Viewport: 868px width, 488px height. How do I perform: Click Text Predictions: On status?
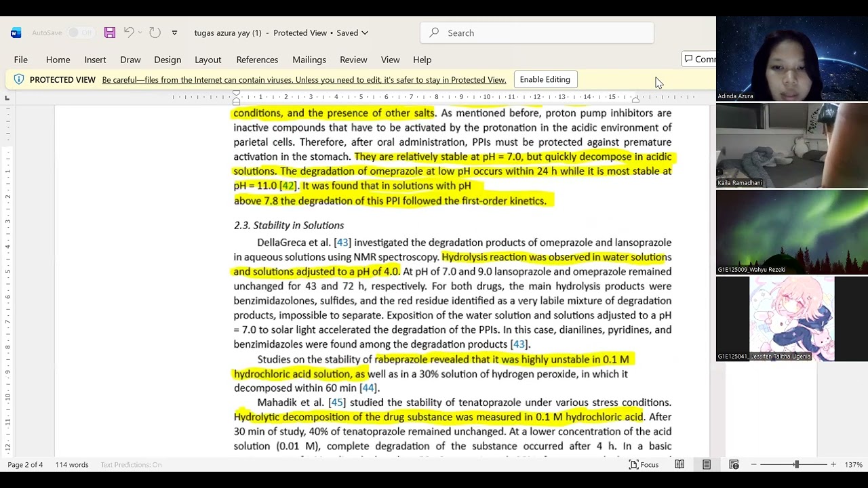pos(131,464)
